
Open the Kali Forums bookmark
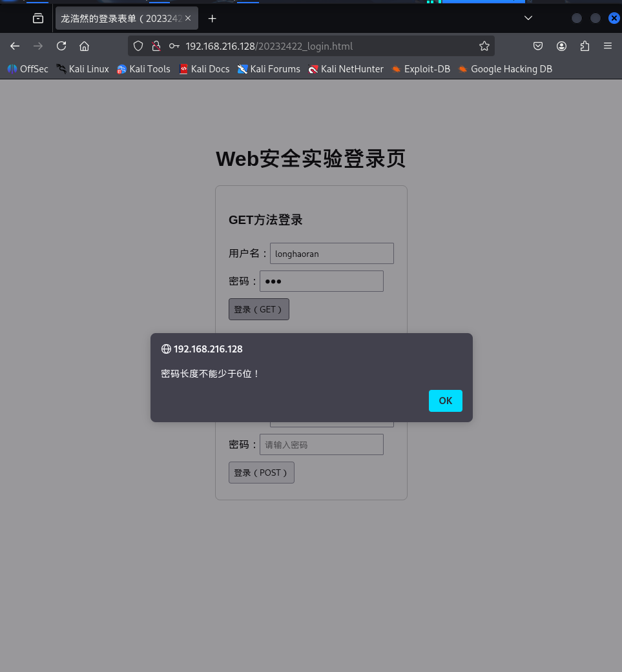269,69
